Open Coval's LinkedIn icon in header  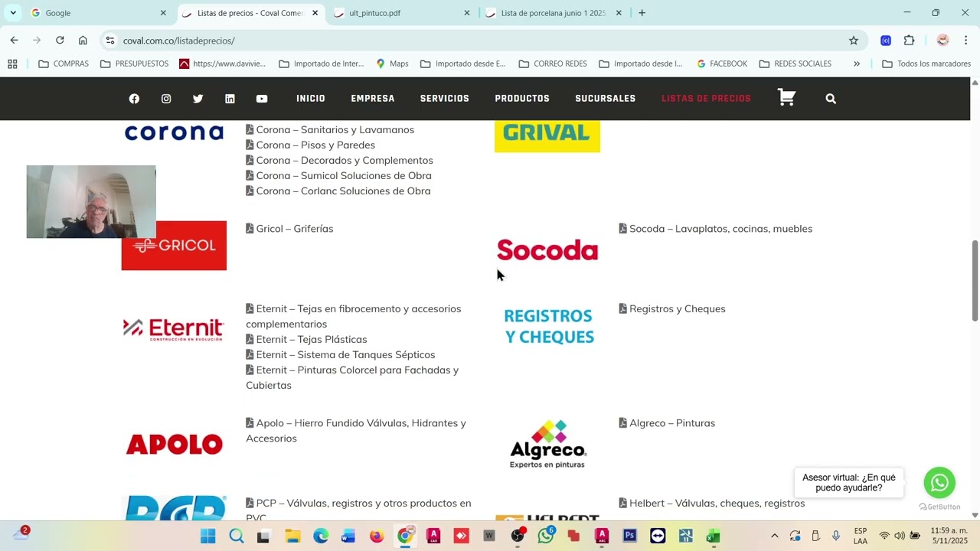230,99
